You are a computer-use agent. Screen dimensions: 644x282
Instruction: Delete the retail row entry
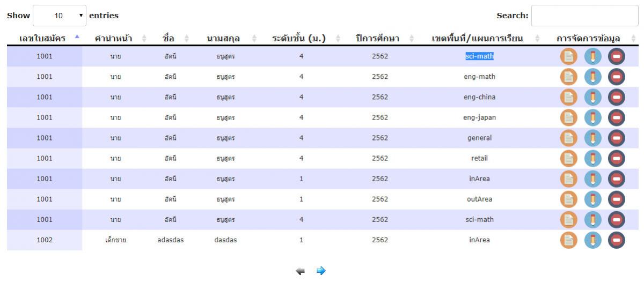tap(617, 158)
